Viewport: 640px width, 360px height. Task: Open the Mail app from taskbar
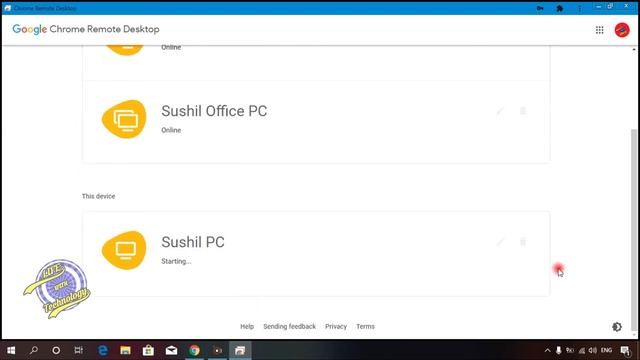pyautogui.click(x=171, y=350)
